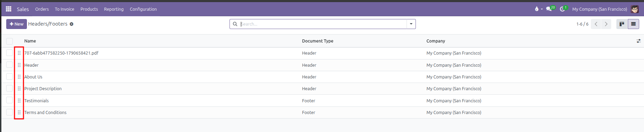Viewport: 644px width, 132px height.
Task: Click Header type in Project Description row
Action: [309, 88]
